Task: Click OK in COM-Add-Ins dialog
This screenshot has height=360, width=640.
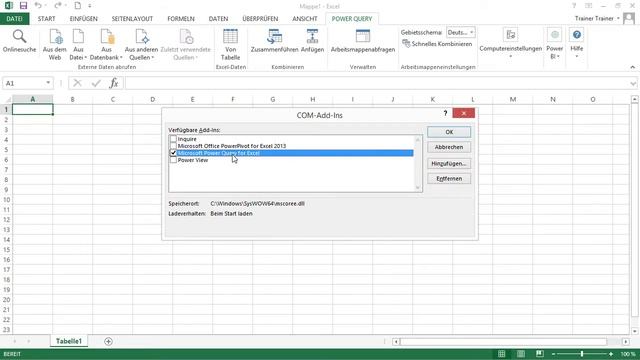Action: coord(449,132)
